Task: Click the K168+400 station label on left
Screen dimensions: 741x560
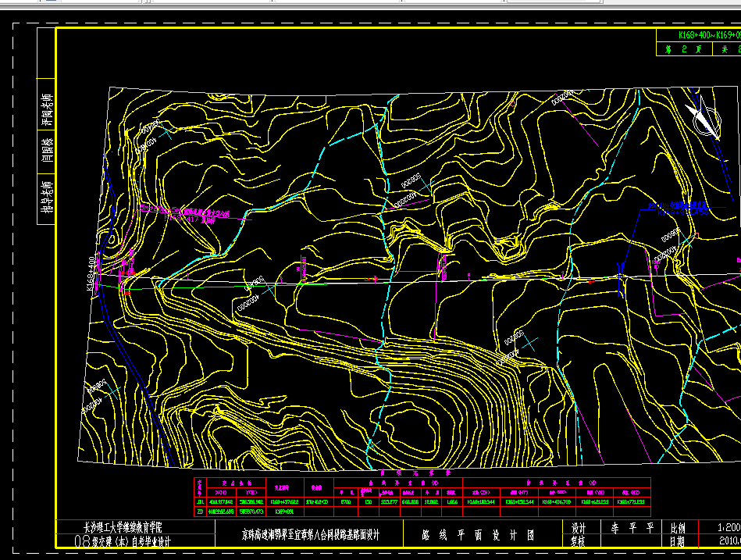Action: 91,273
